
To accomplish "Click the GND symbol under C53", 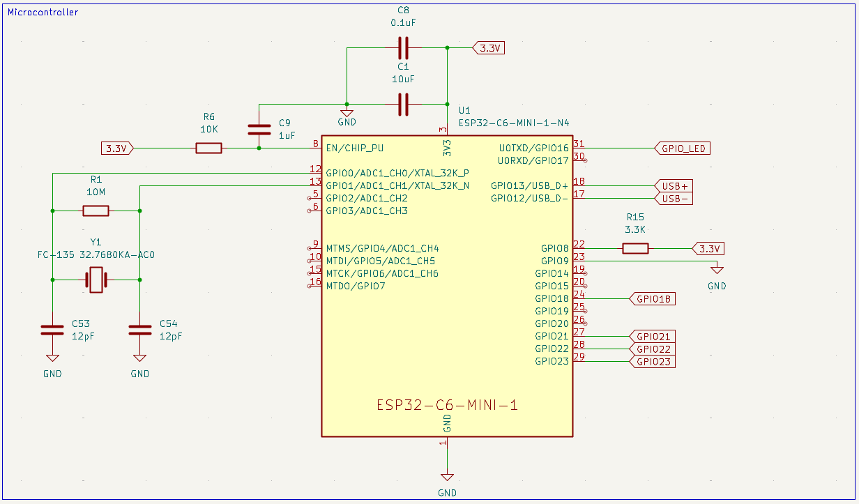I will click(52, 358).
